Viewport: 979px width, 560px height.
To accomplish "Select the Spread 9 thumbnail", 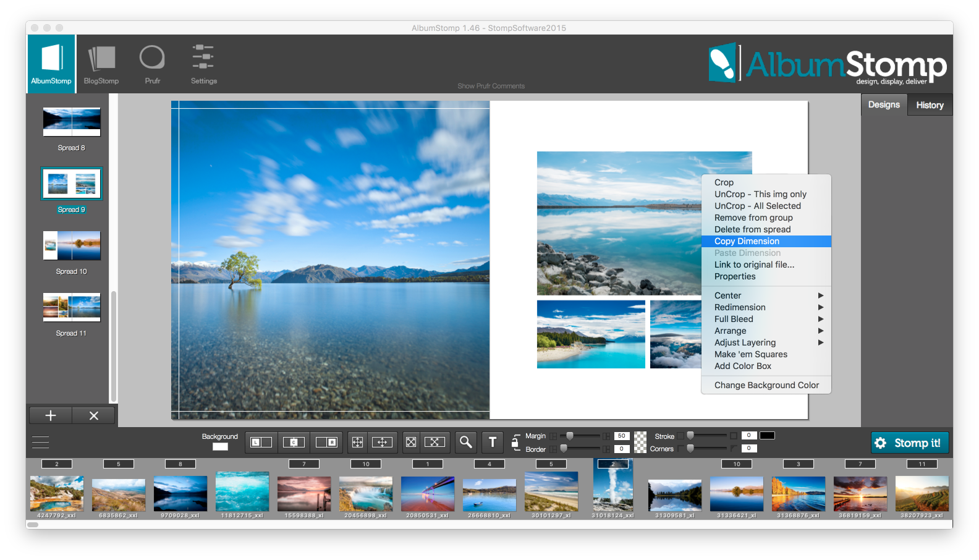I will (x=72, y=184).
